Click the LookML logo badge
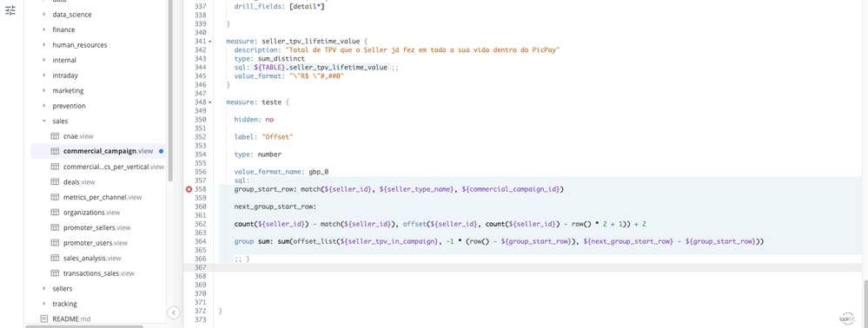The image size is (868, 328). 847,318
